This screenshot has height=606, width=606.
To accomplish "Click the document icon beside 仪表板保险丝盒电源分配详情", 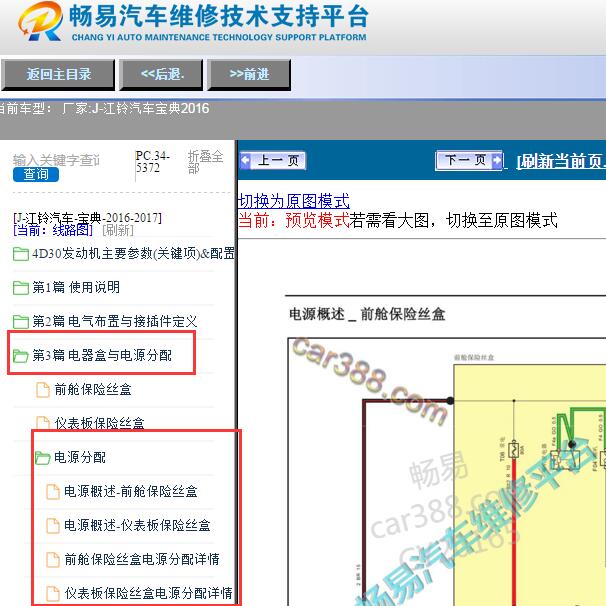I will 53,593.
